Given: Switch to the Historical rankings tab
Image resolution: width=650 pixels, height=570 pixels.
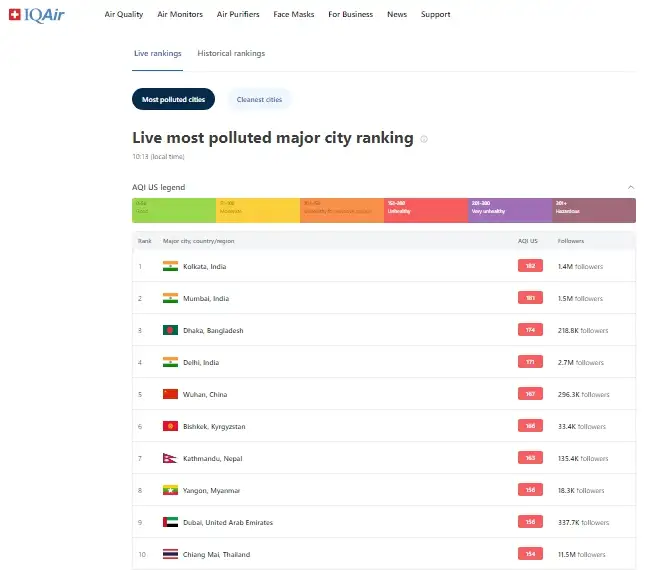Looking at the screenshot, I should [x=231, y=53].
